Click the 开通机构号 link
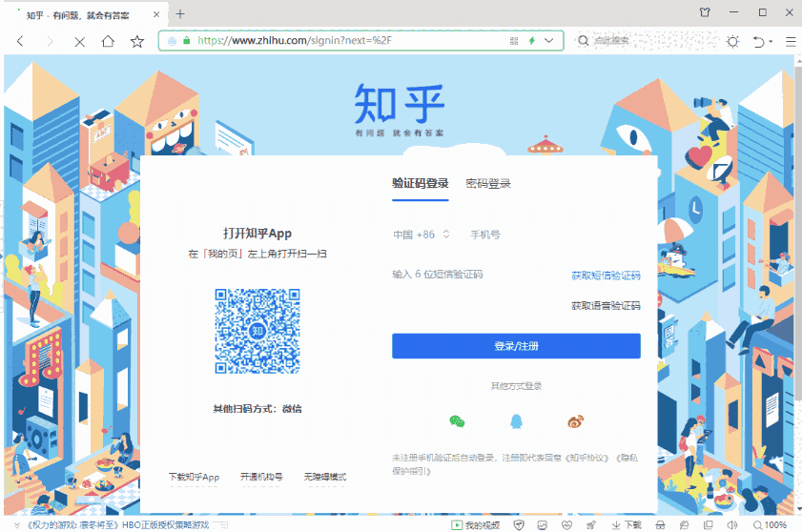Viewport: 802px width, 532px height. (x=261, y=477)
